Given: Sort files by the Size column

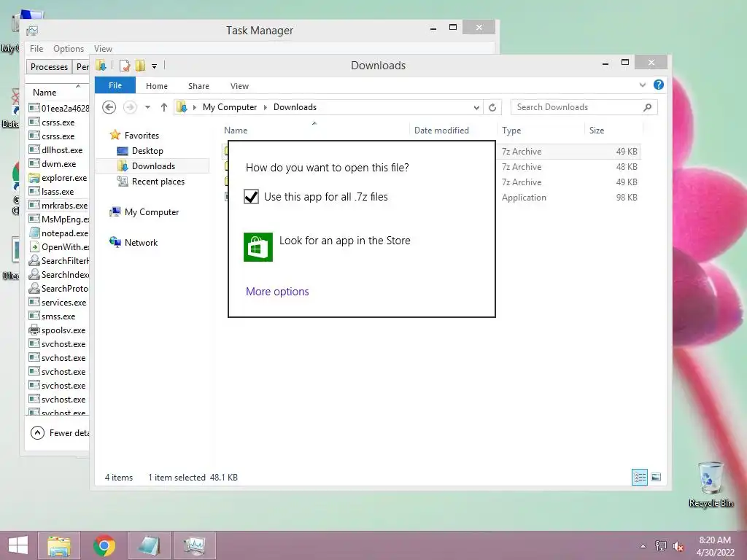Looking at the screenshot, I should (x=597, y=130).
